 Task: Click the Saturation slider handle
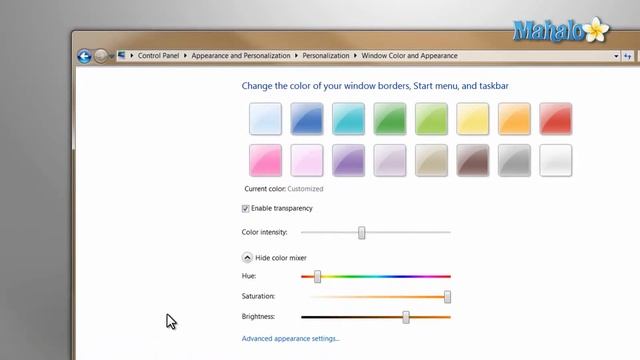tap(447, 297)
